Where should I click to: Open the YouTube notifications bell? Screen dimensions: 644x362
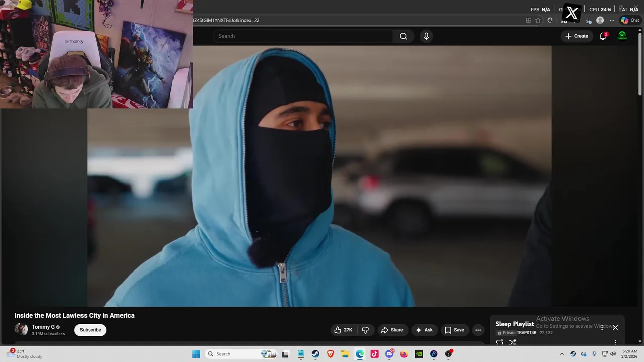[x=603, y=36]
